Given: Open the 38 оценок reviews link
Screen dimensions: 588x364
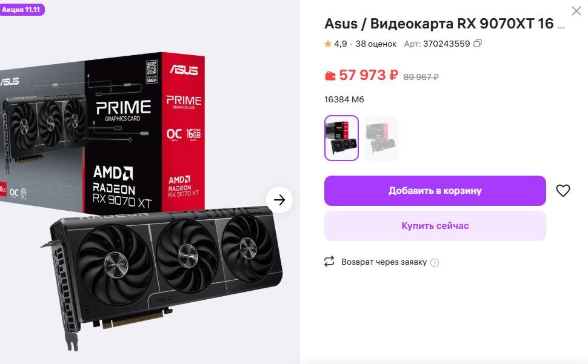Looking at the screenshot, I should click(x=376, y=44).
